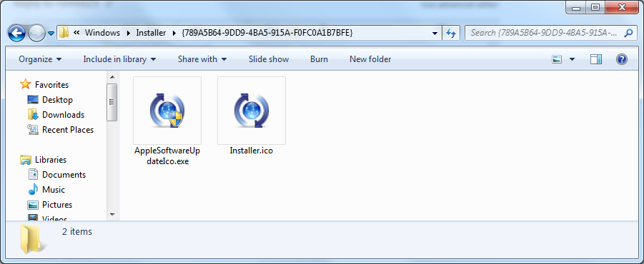Click the Pictures library icon
This screenshot has width=644, height=264.
(33, 205)
